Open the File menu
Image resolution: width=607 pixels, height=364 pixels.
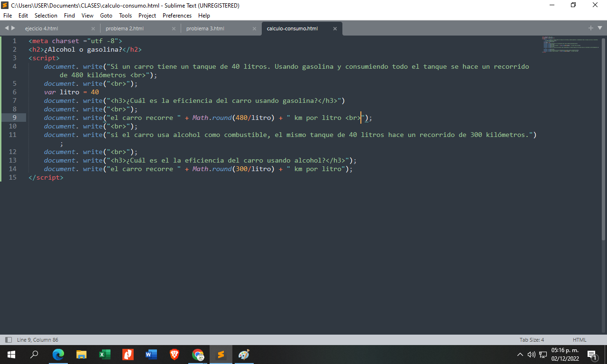point(8,16)
